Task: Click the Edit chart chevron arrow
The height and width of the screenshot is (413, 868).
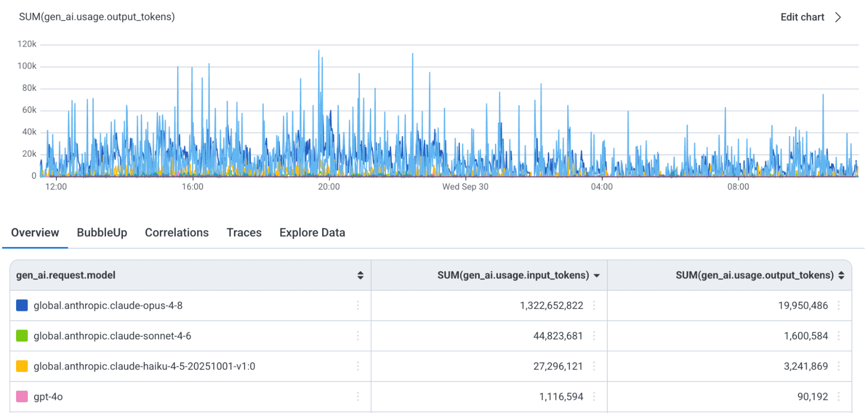Action: click(838, 17)
